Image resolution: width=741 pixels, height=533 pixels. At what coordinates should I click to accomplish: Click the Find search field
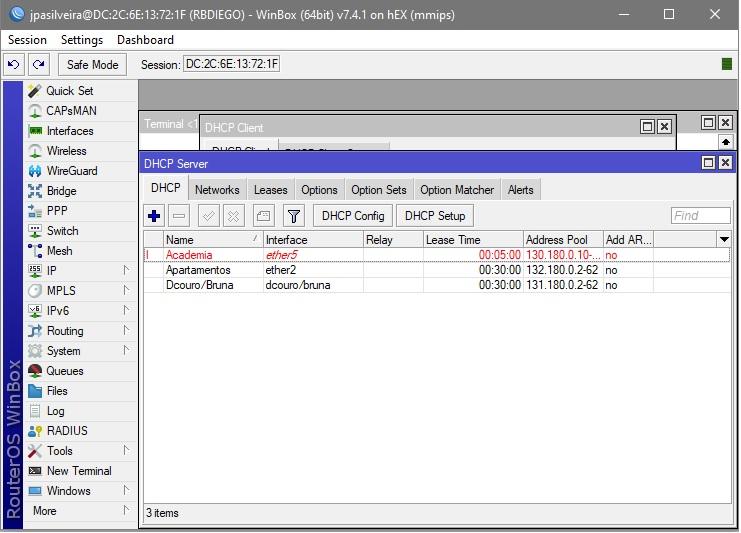point(700,216)
